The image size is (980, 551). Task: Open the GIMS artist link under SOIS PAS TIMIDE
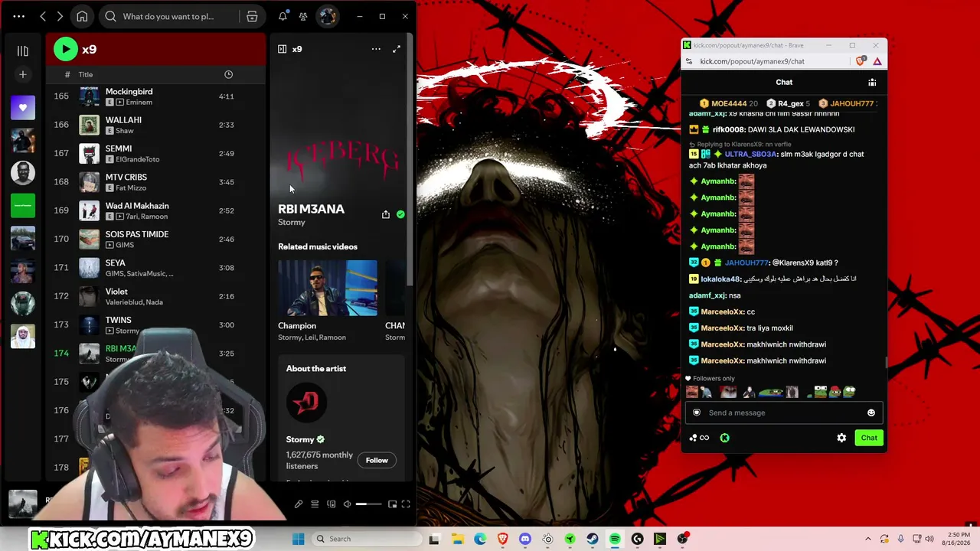125,245
